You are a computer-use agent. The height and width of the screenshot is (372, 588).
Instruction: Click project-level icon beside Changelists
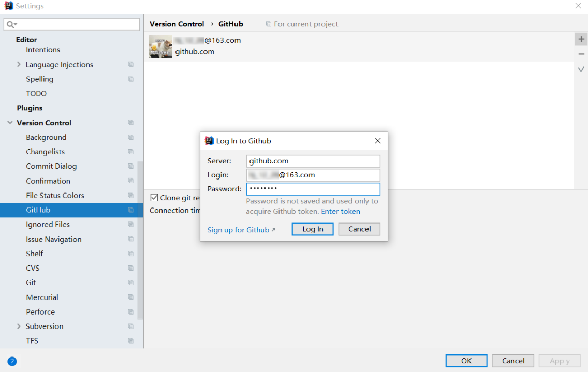click(x=130, y=152)
